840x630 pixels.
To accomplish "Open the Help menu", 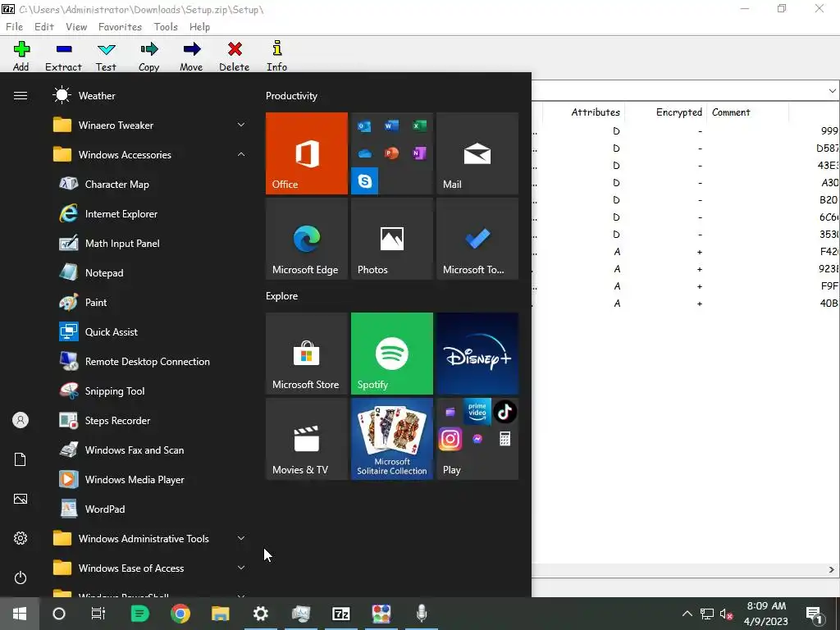I will (199, 27).
